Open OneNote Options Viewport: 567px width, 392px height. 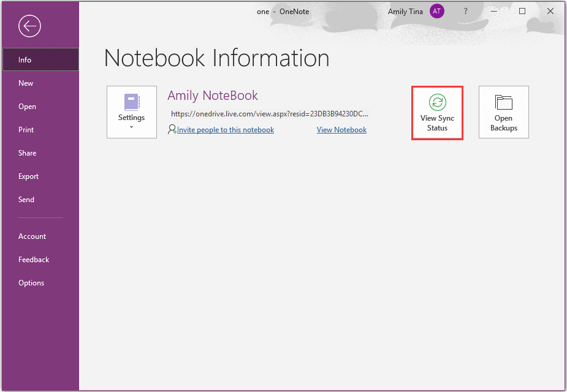(31, 283)
